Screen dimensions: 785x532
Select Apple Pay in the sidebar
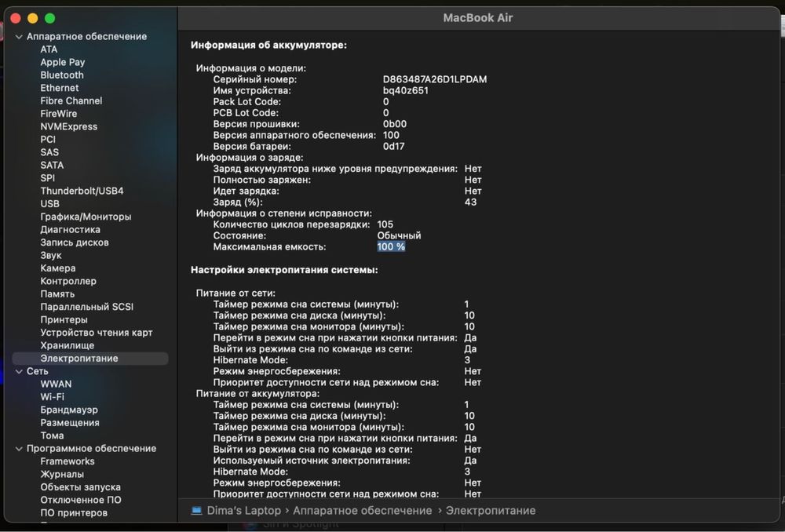coord(63,62)
